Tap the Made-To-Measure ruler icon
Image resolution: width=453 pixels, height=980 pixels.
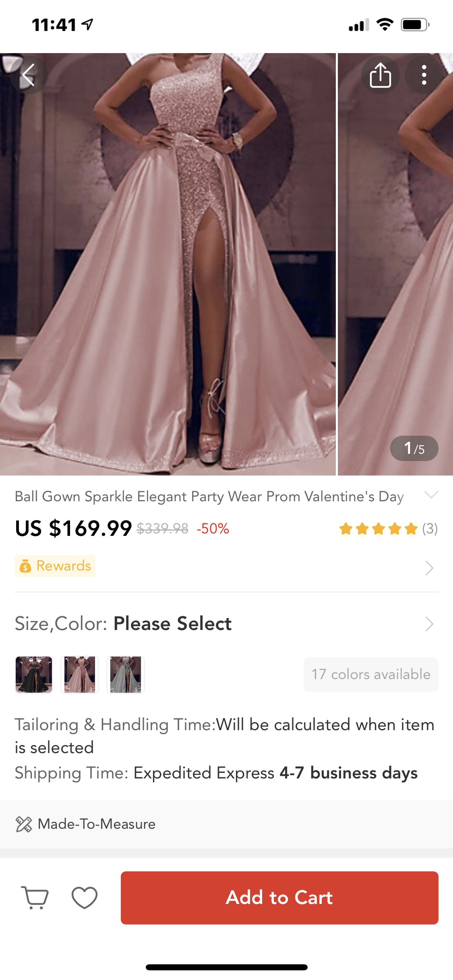coord(24,824)
